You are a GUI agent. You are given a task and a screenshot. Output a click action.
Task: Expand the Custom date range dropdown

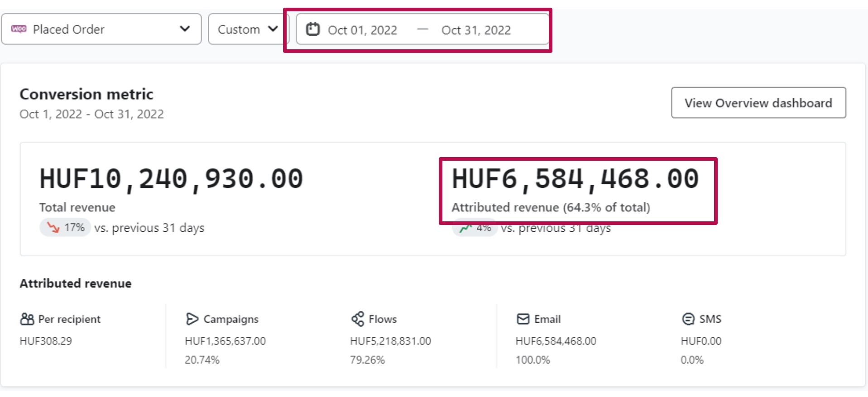pos(247,29)
